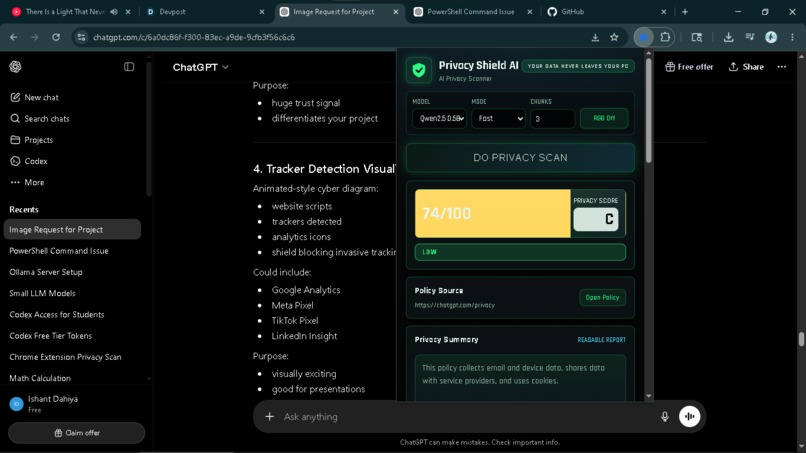Open the READABLE REPORT link
This screenshot has width=806, height=453.
click(x=601, y=340)
